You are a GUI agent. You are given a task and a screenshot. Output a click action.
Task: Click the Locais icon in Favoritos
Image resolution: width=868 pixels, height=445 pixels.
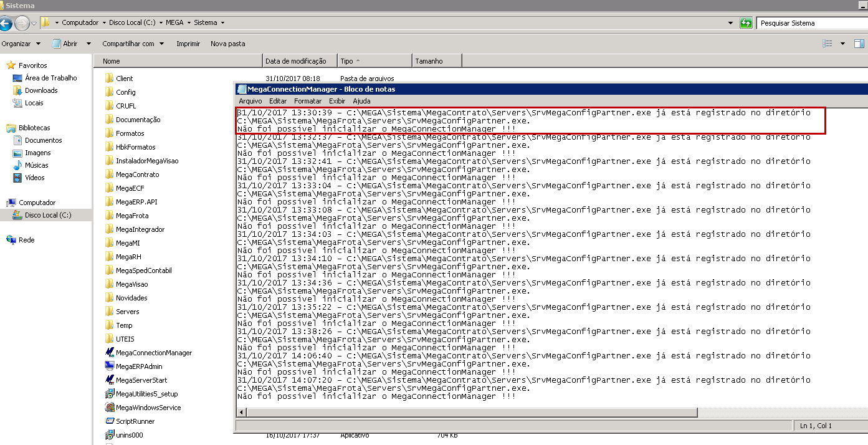(x=17, y=103)
